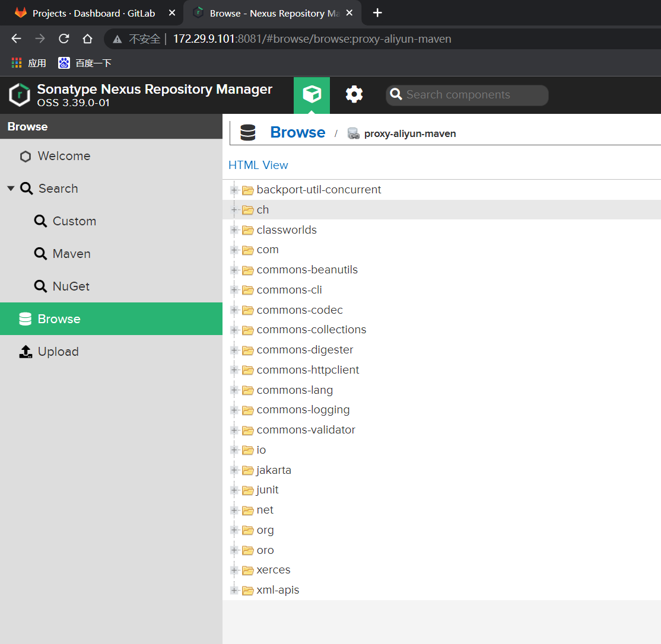661x644 pixels.
Task: Click the Search components input field
Action: tap(472, 95)
